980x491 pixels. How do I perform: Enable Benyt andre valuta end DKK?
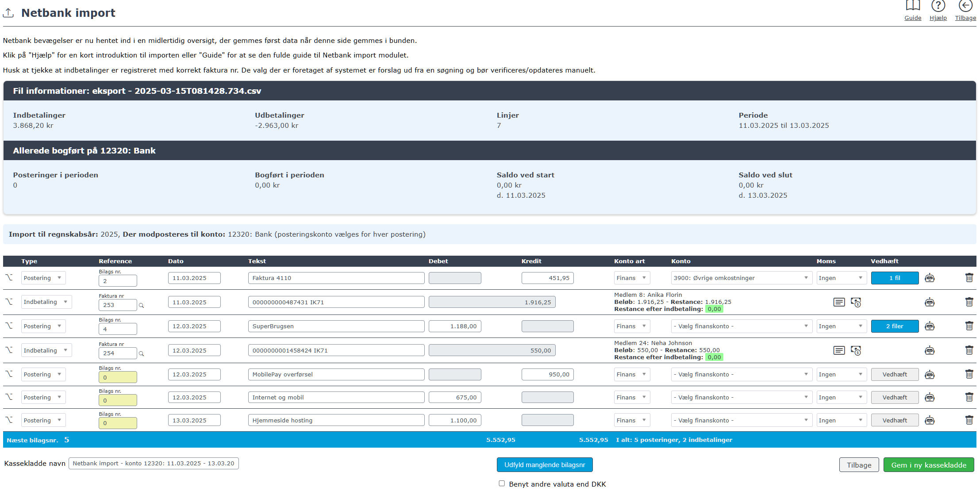pos(501,483)
